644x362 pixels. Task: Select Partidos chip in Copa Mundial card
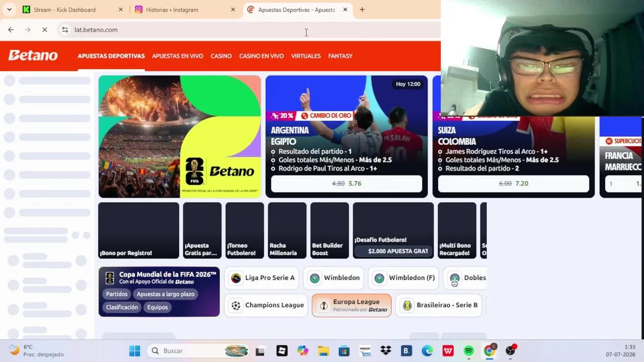click(117, 294)
